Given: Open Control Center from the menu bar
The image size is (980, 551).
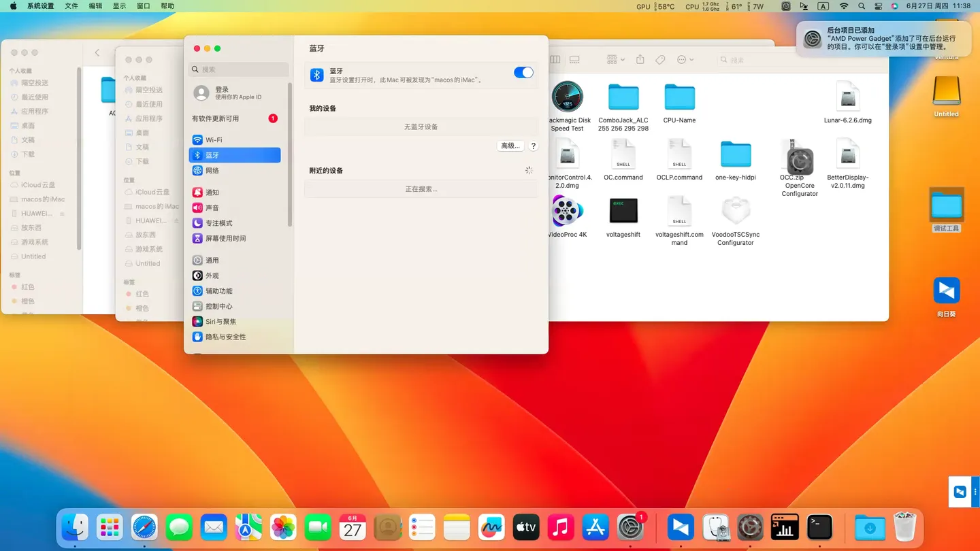Looking at the screenshot, I should coord(878,6).
